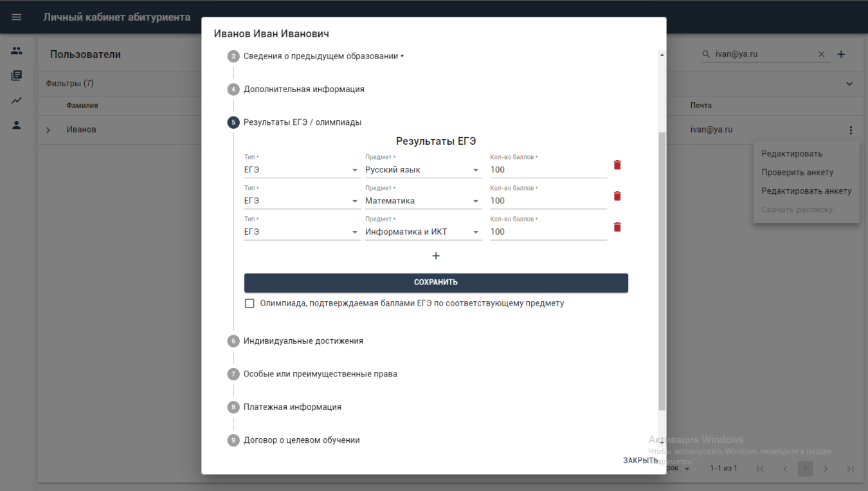Click the scrollbar up arrow in dialog

coord(662,55)
